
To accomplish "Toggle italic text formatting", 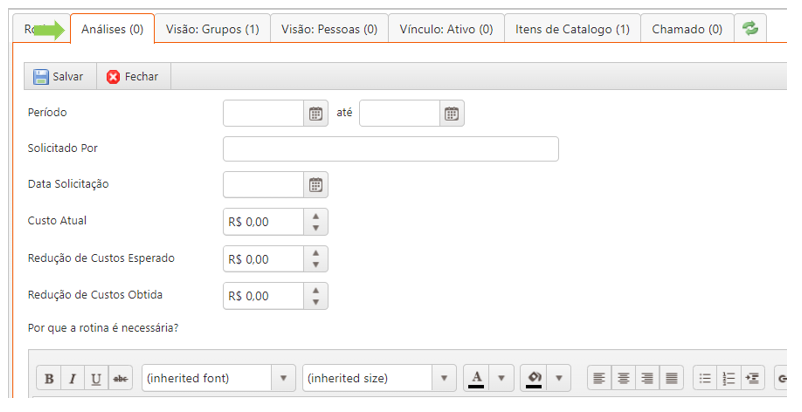I will point(73,379).
